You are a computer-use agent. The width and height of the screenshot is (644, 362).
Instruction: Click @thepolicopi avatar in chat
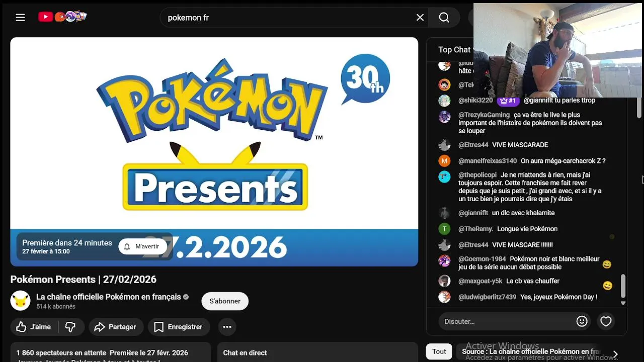444,176
